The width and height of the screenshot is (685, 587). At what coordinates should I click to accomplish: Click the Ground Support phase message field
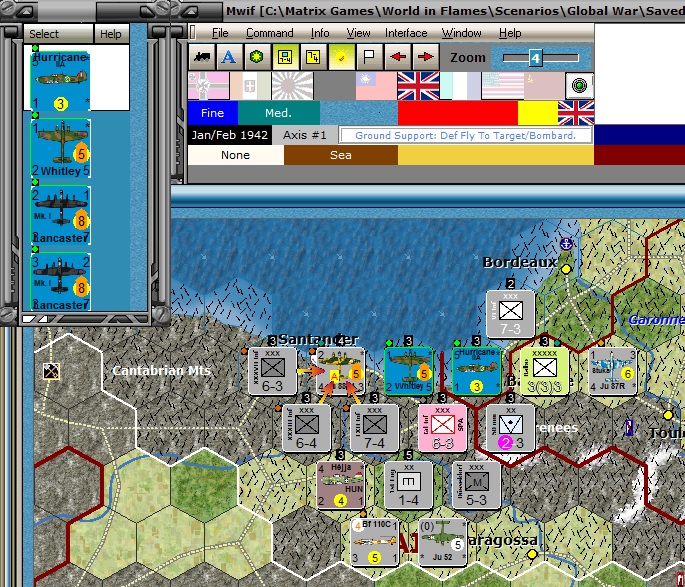click(x=466, y=135)
